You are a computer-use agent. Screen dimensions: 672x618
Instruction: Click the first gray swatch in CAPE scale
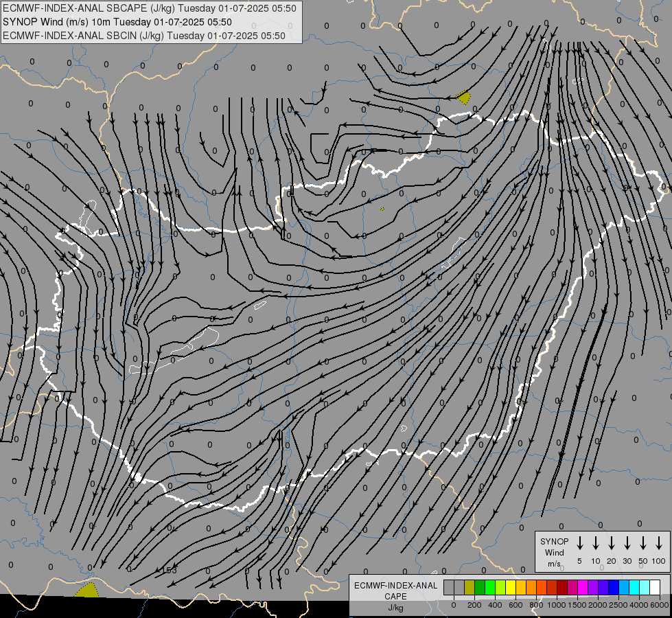[449, 587]
